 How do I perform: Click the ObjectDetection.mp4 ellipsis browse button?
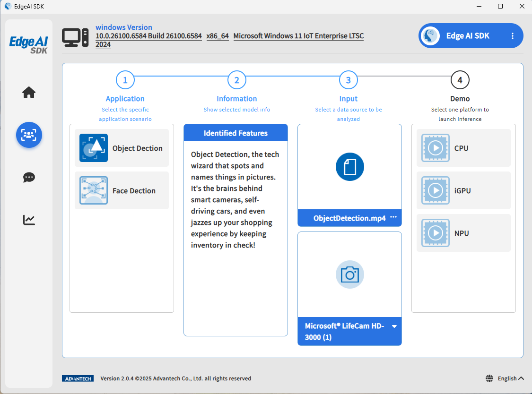coord(393,217)
